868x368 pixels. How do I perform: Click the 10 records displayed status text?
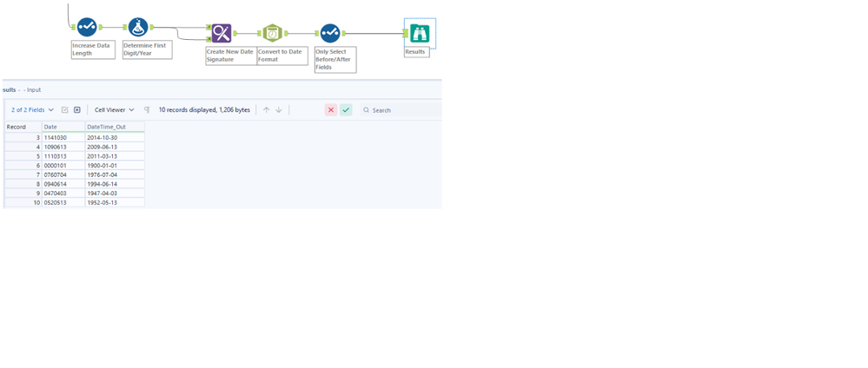pos(204,110)
